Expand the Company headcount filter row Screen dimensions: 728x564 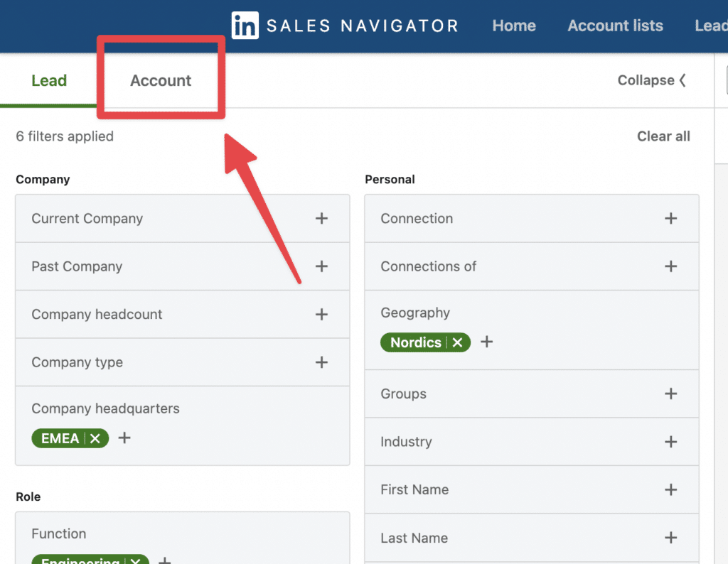pyautogui.click(x=183, y=315)
